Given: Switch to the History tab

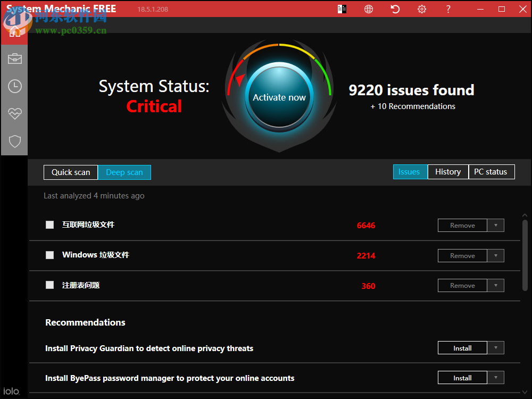Looking at the screenshot, I should tap(448, 172).
